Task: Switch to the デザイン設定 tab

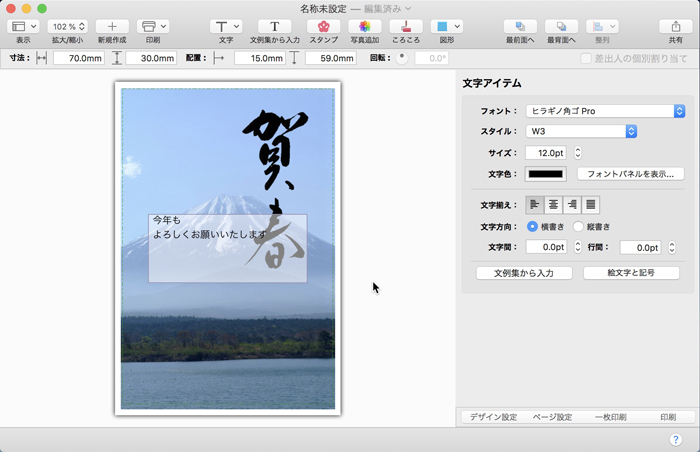Action: click(x=493, y=417)
